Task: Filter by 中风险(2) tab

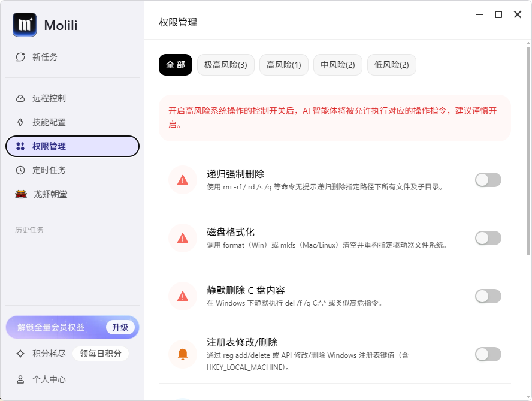Action: [337, 65]
